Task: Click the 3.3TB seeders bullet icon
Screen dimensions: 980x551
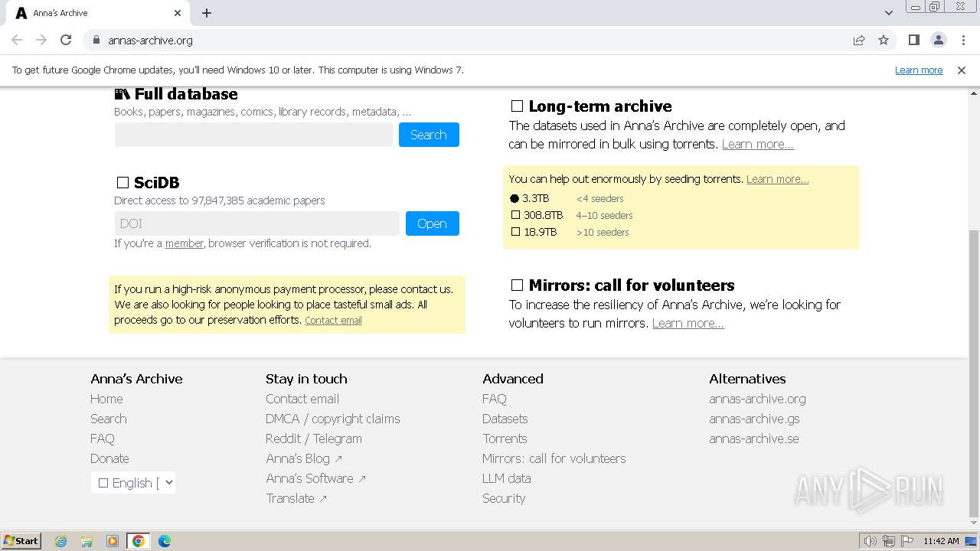Action: [x=514, y=198]
